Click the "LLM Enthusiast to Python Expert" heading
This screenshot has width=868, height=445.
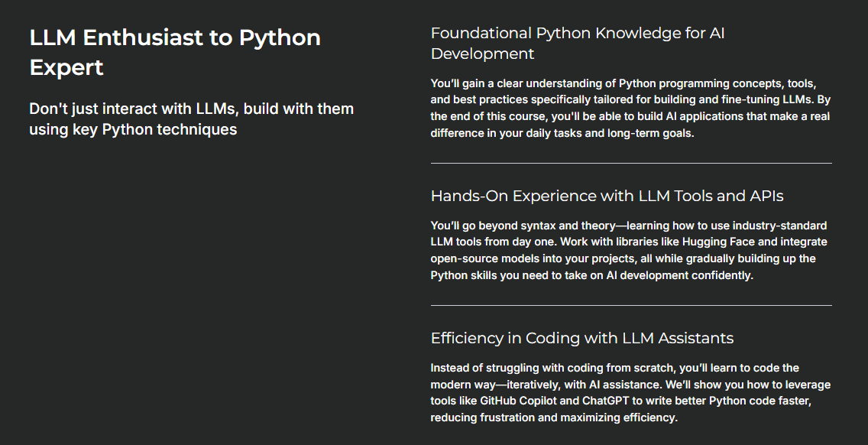click(175, 50)
